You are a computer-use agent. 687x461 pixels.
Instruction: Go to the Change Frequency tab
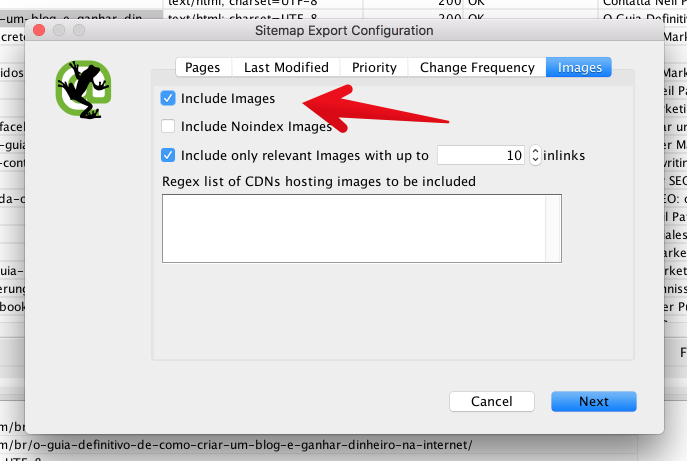pos(477,67)
